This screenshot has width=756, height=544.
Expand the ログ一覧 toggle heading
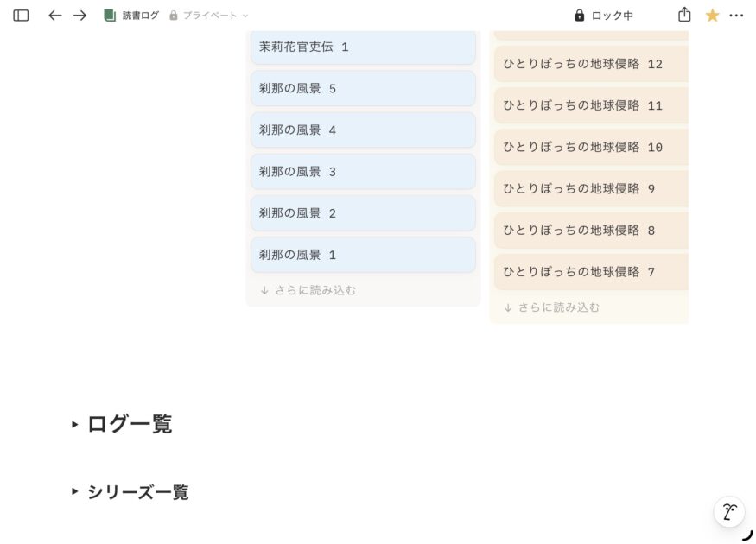(x=75, y=424)
